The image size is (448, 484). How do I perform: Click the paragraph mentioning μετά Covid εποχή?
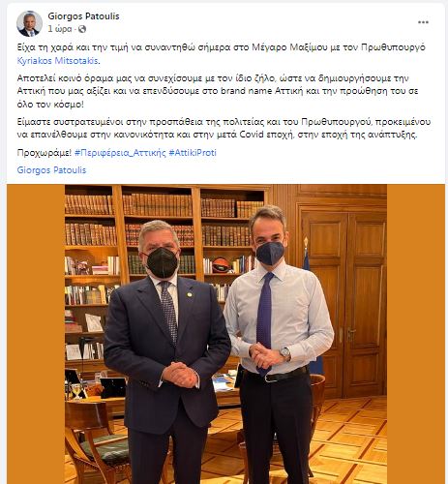coord(224,128)
